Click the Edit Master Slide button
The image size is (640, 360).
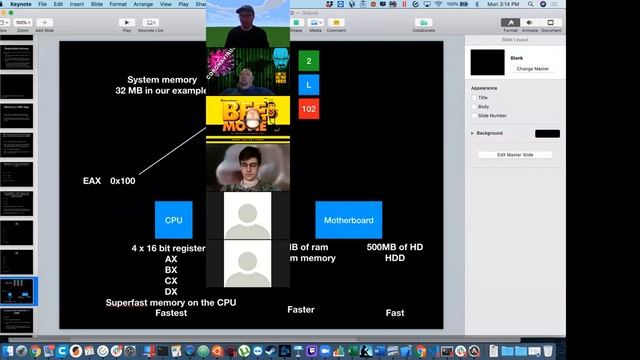click(x=515, y=155)
